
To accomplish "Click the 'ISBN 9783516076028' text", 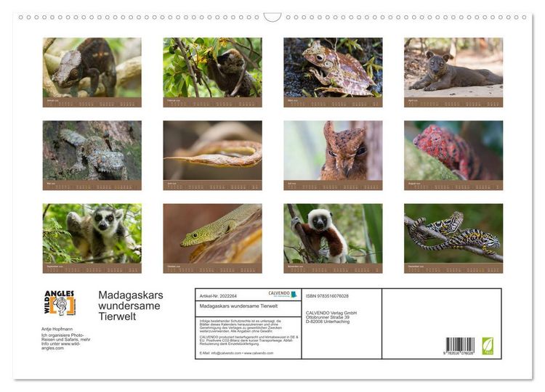I will (x=327, y=296).
